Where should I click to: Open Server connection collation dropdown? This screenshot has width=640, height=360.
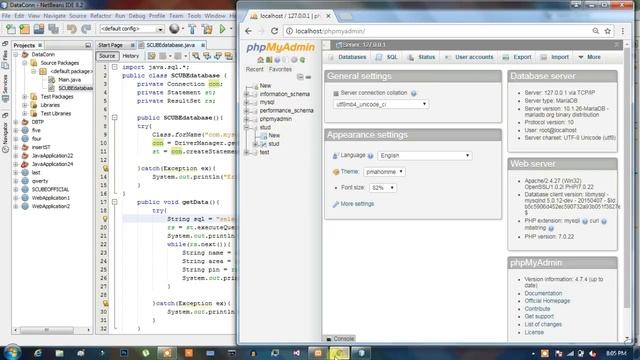pyautogui.click(x=381, y=104)
